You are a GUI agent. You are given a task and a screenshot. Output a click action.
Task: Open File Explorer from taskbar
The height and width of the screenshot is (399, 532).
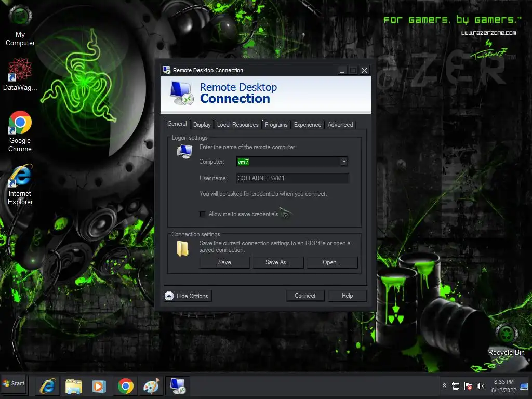74,386
